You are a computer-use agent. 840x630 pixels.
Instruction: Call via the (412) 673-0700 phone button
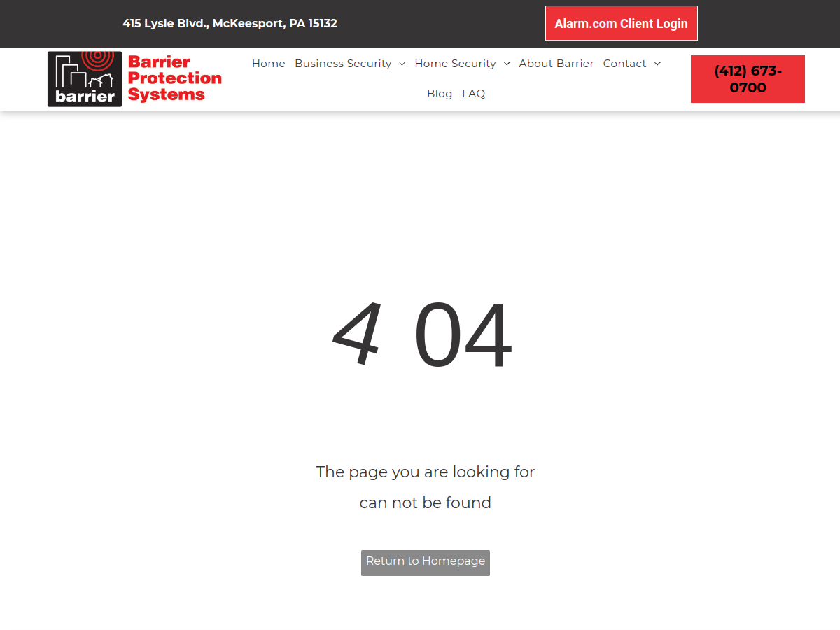click(748, 79)
